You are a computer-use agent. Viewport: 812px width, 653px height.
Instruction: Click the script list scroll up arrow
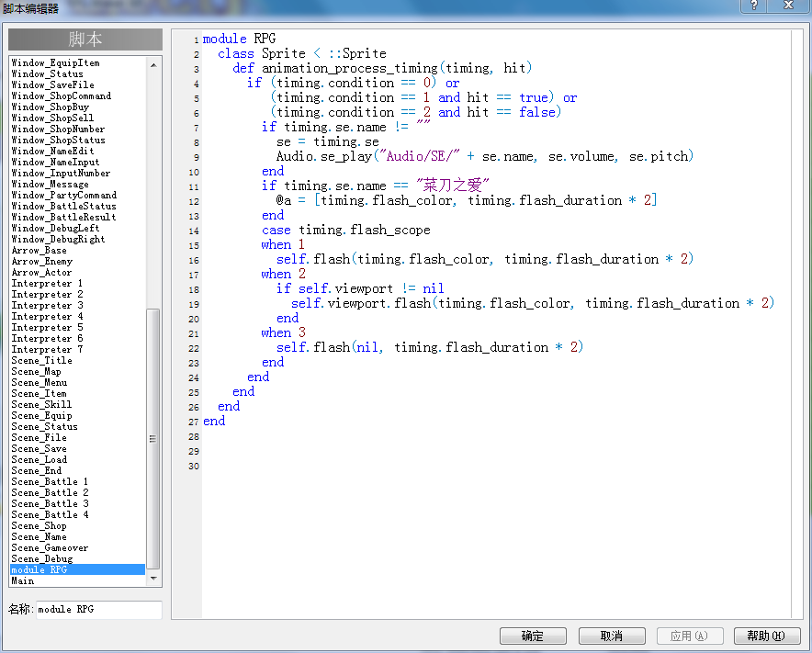pyautogui.click(x=153, y=65)
